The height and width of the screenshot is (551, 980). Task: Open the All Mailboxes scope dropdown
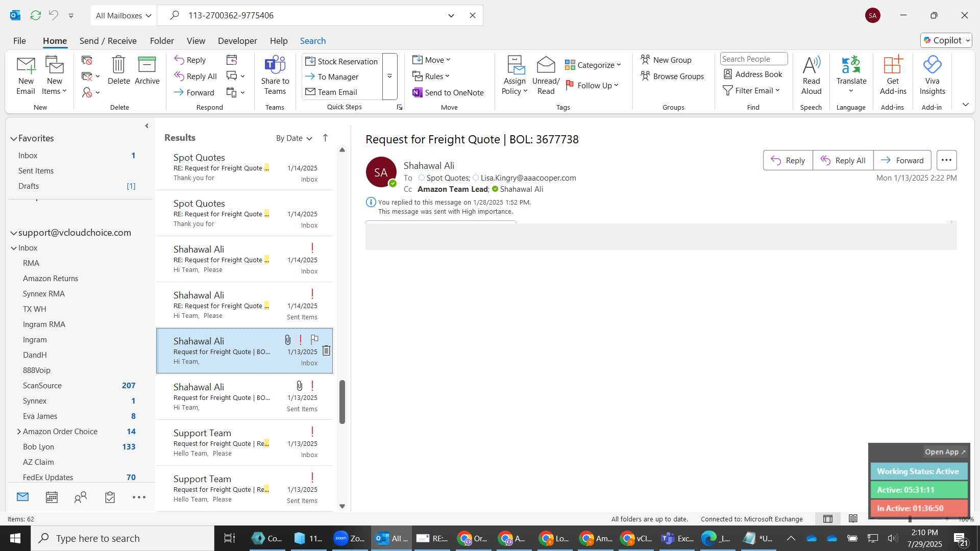click(x=123, y=15)
